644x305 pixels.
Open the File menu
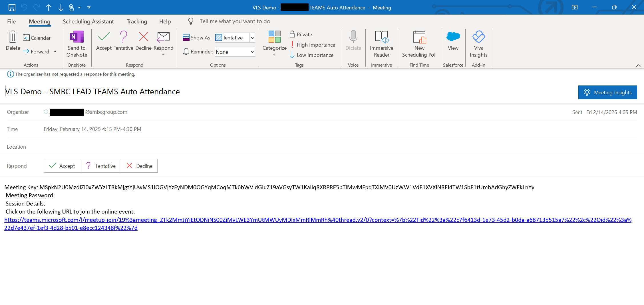tap(11, 21)
